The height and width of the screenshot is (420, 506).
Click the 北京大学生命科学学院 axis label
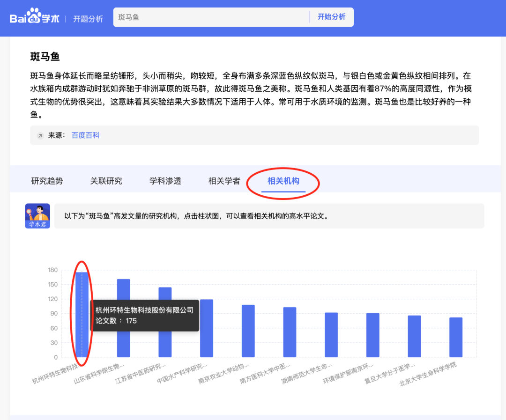coord(428,374)
